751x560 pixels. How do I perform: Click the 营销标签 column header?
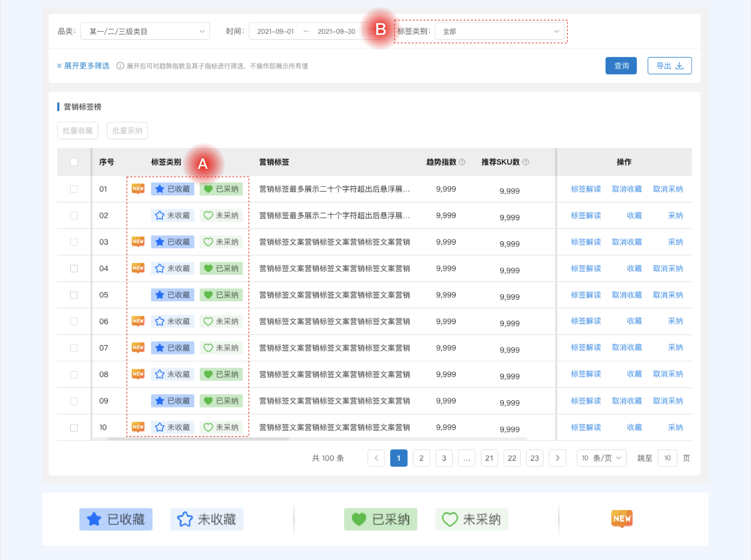click(x=274, y=162)
